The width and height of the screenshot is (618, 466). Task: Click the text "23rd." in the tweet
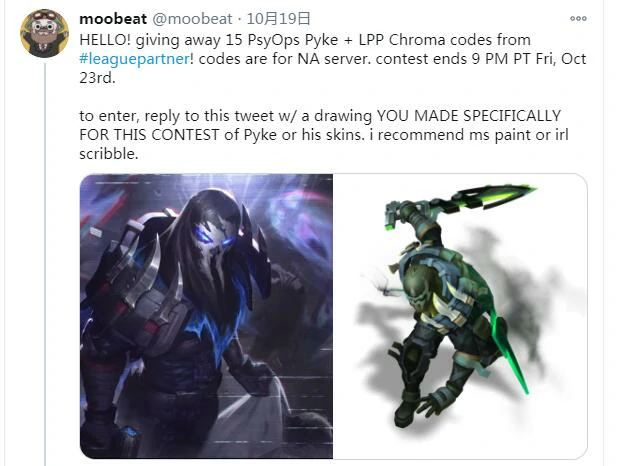97,78
